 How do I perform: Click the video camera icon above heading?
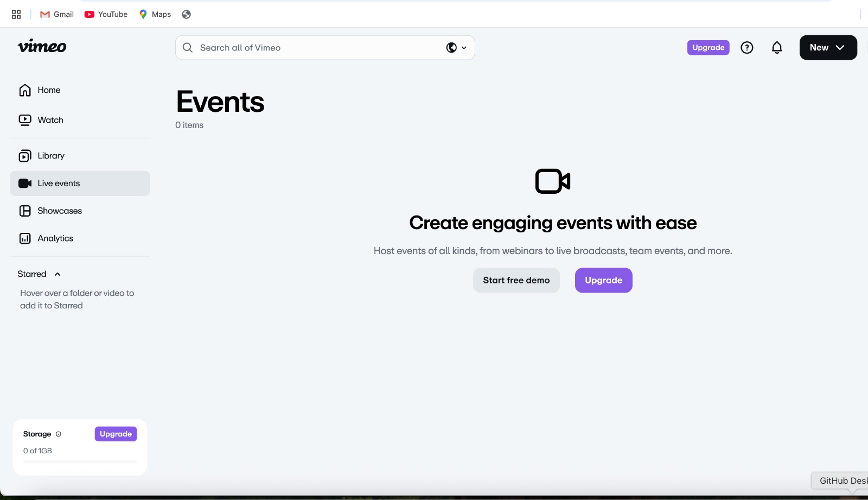coord(552,181)
